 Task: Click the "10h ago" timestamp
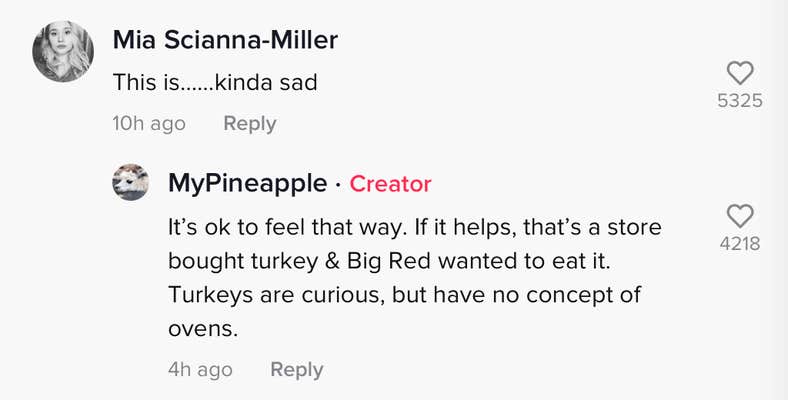pyautogui.click(x=149, y=124)
